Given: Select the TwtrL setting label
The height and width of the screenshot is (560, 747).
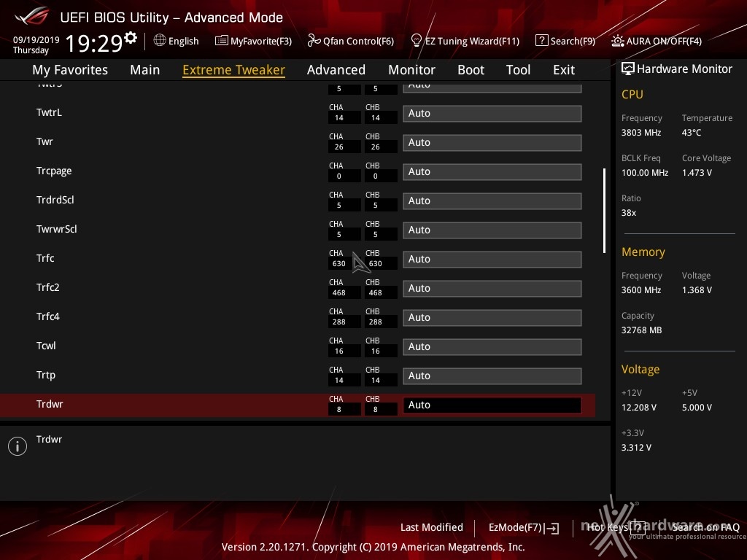Looking at the screenshot, I should (49, 112).
